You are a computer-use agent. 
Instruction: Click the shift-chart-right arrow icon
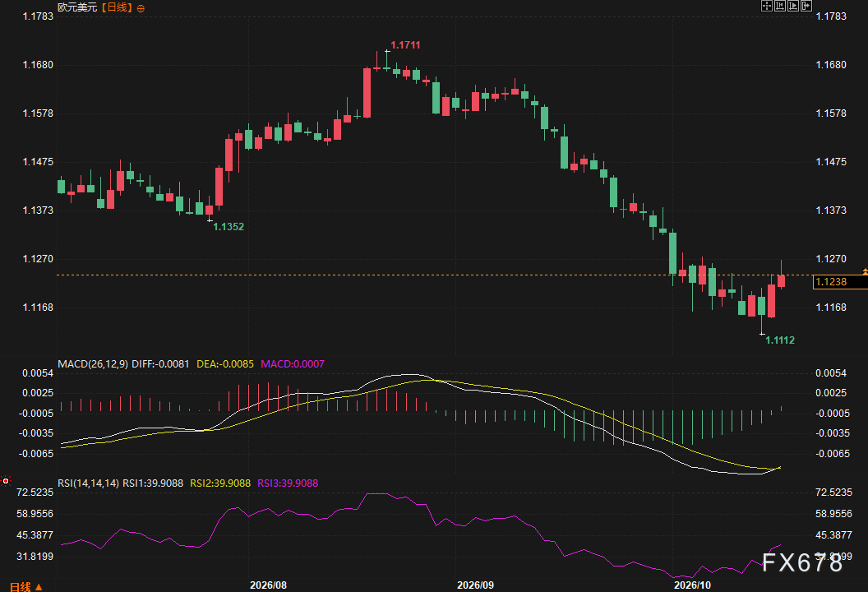pyautogui.click(x=806, y=6)
